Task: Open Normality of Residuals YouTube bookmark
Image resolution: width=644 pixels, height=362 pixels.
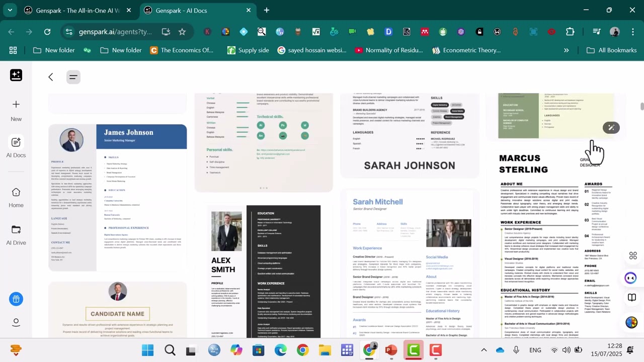Action: point(389,50)
